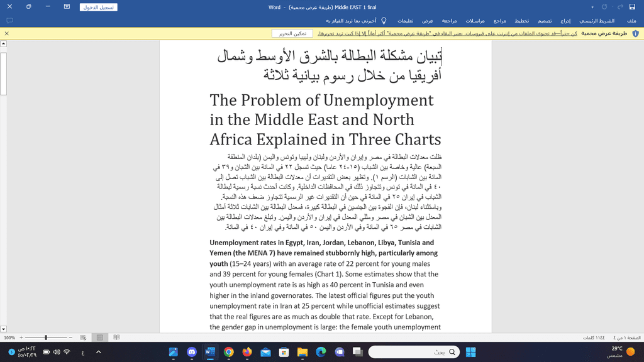The width and height of the screenshot is (644, 362).
Task: Click the battery tray icon
Action: click(46, 352)
